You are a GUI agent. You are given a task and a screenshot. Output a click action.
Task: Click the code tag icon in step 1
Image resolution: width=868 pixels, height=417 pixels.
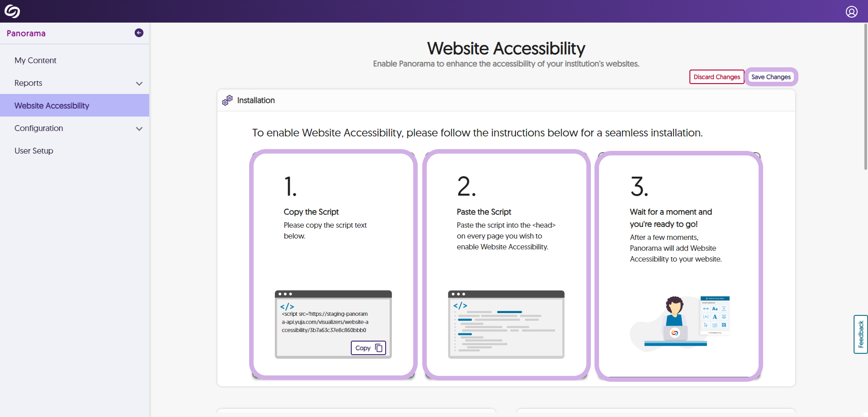click(287, 307)
